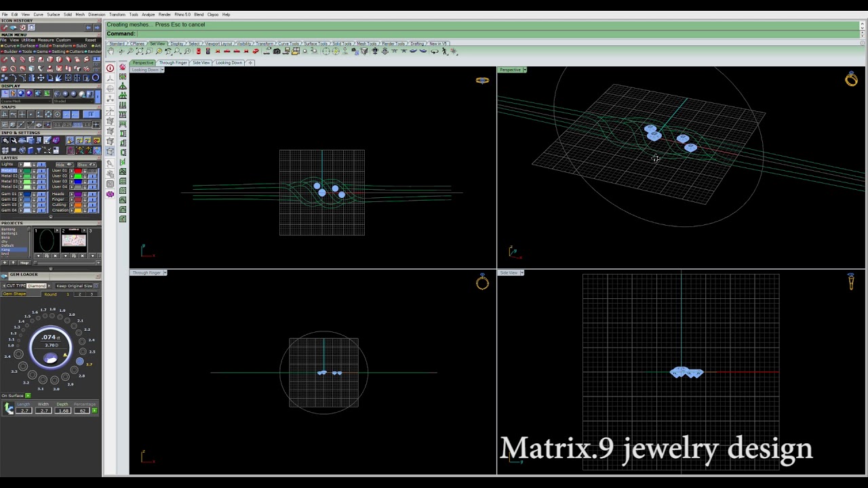Switch to the Side View viewport tab
This screenshot has width=868, height=488.
coord(201,62)
